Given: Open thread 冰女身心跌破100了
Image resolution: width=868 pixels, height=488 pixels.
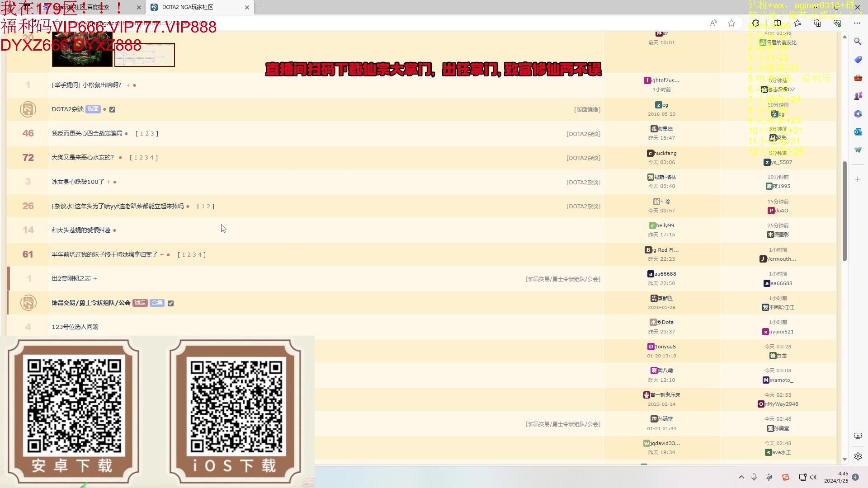Looking at the screenshot, I should pyautogui.click(x=78, y=182).
